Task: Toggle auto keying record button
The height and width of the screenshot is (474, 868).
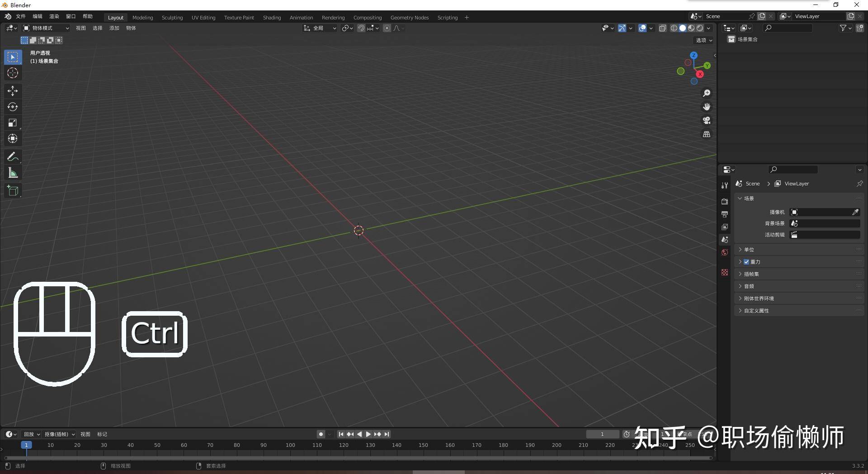Action: tap(321, 434)
